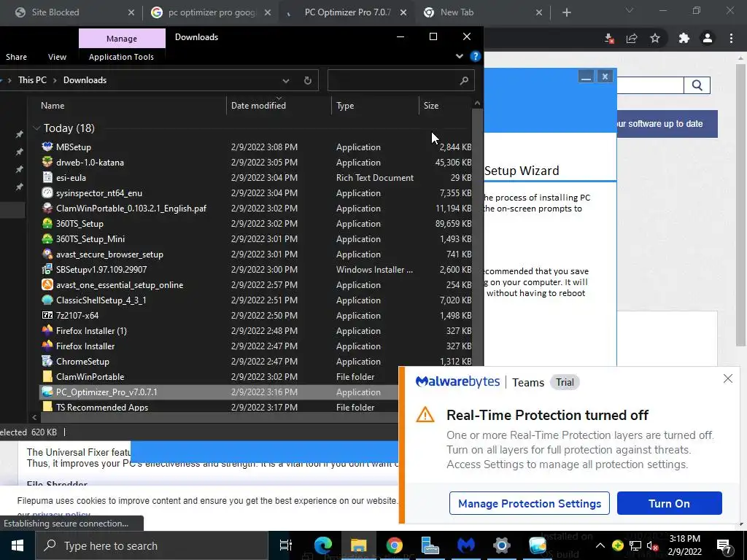The height and width of the screenshot is (560, 747).
Task: Click the avast_one_essential_setup_online icon
Action: [47, 285]
